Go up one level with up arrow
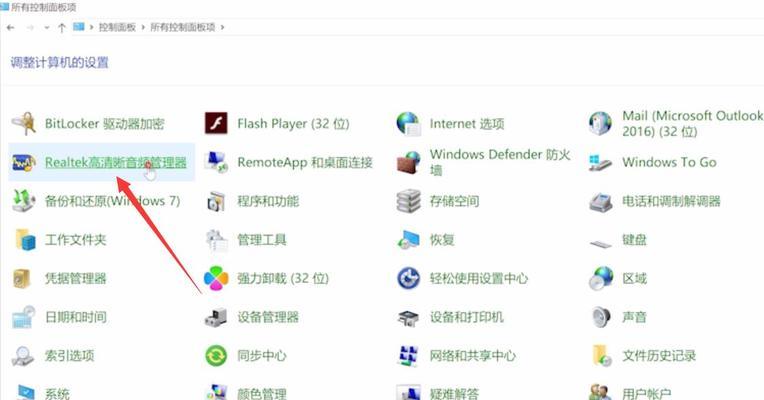This screenshot has width=764, height=400. 62,28
